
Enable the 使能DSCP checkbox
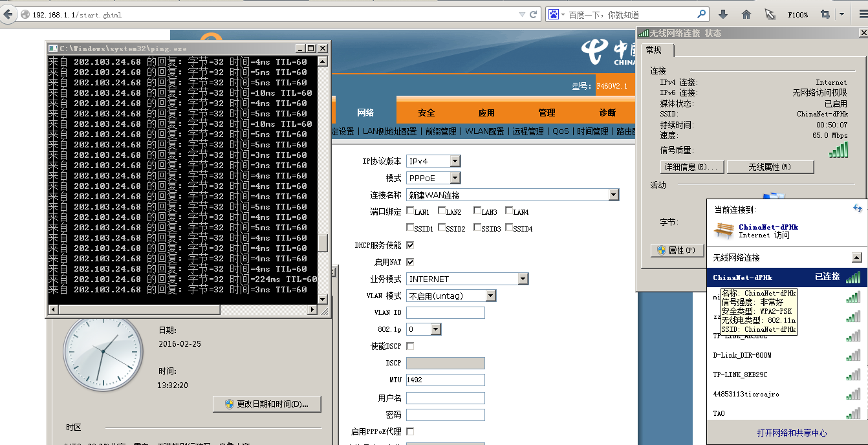(410, 346)
